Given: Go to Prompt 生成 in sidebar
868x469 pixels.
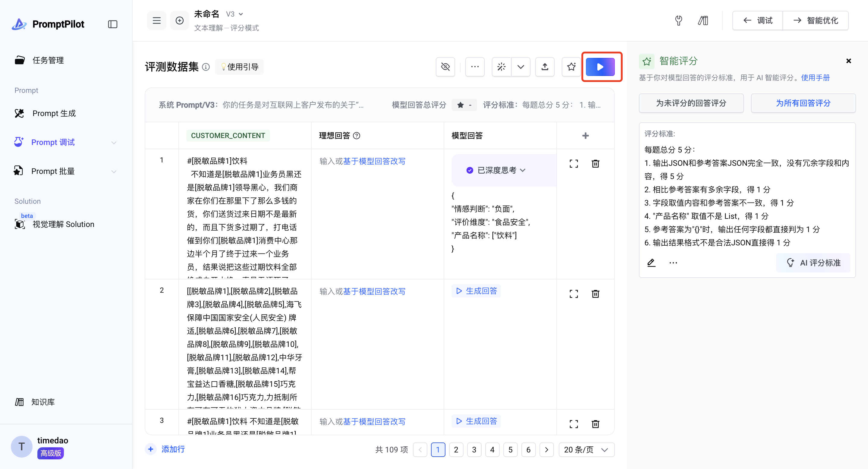Looking at the screenshot, I should [54, 113].
